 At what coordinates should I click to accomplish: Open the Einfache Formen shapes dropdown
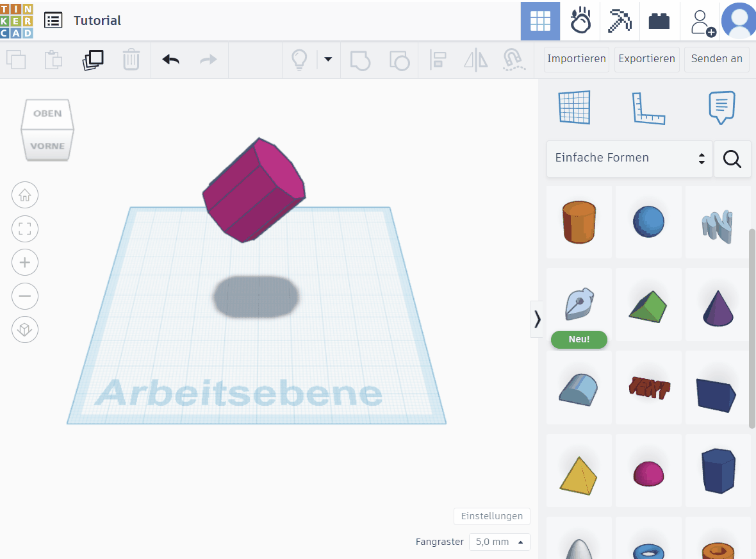(630, 158)
